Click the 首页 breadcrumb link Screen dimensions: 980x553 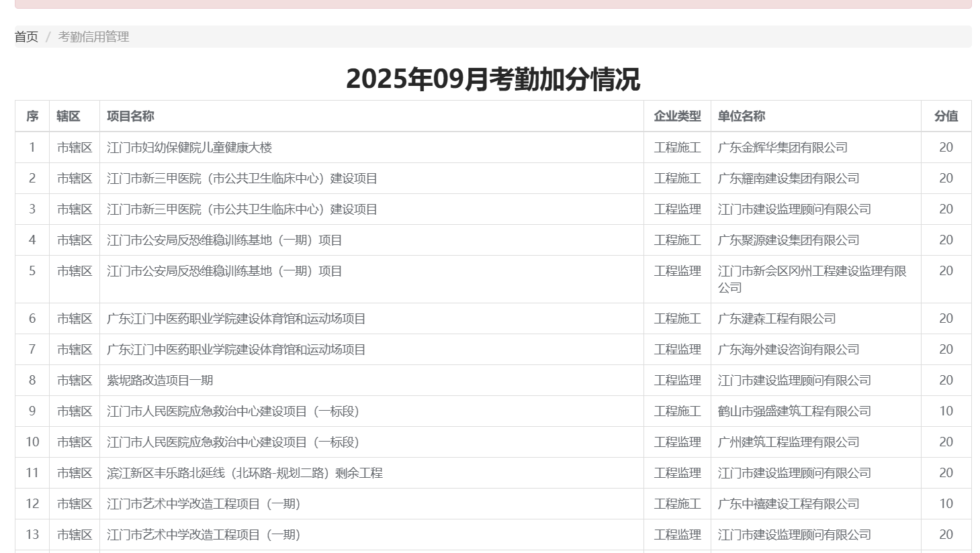[x=26, y=37]
